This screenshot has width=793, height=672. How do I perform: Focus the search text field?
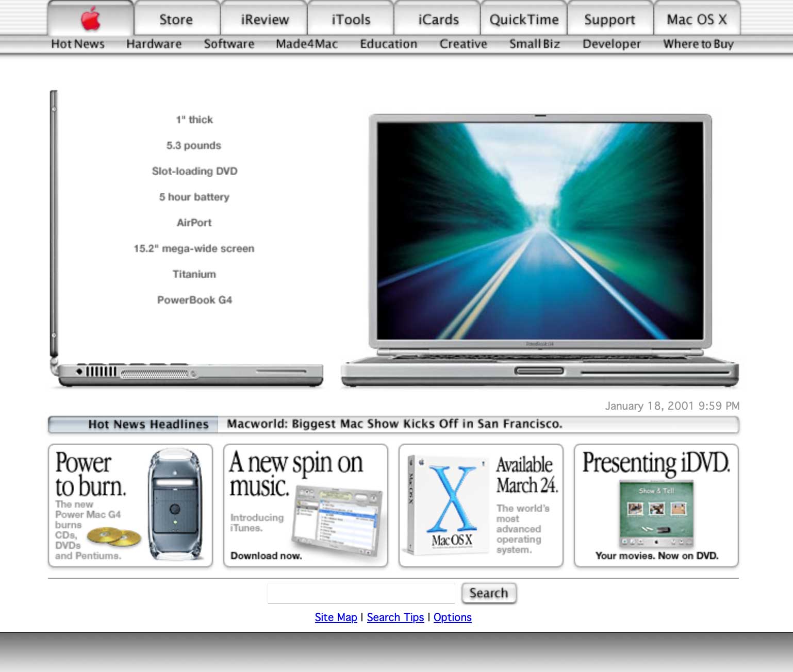click(x=361, y=593)
